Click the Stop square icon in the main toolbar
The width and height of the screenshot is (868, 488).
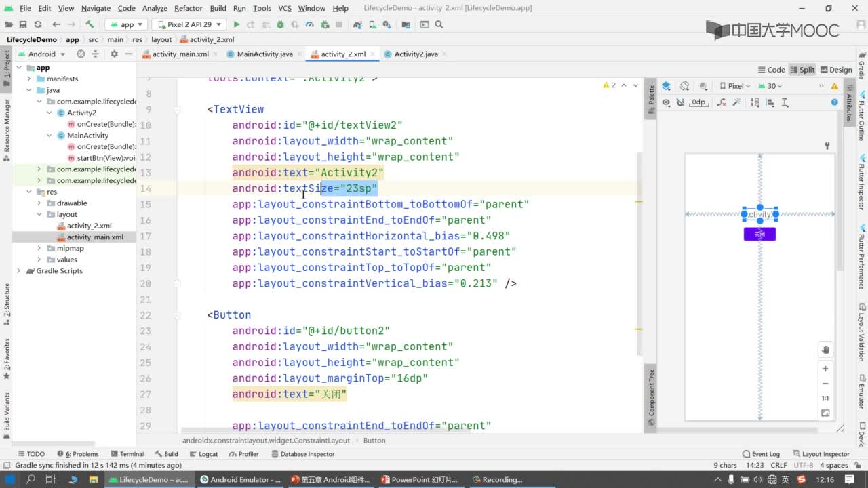click(339, 24)
